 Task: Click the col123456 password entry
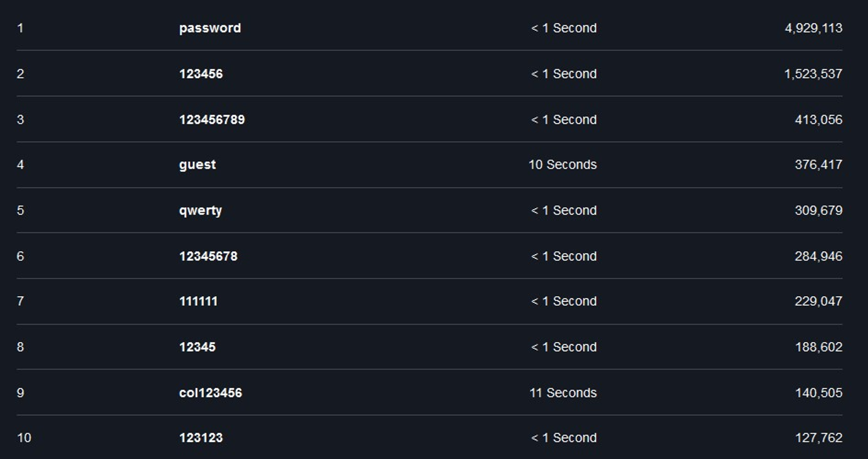click(x=210, y=393)
